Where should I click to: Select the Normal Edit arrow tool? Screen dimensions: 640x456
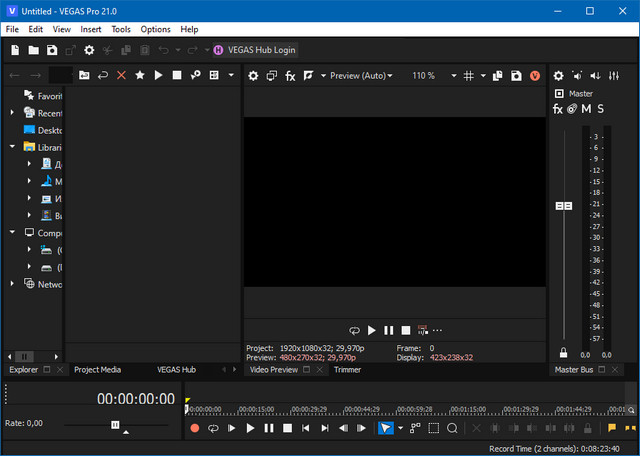(x=386, y=428)
